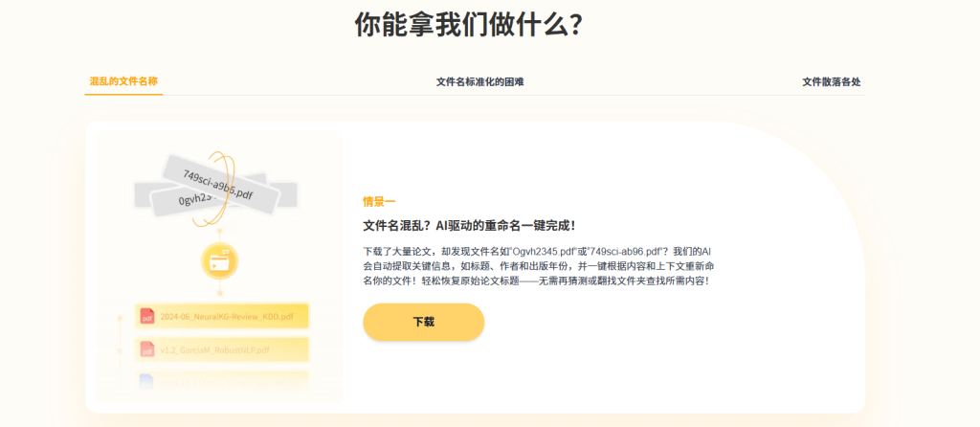Click the heading 文件名混乱？AI驱动的重命名一键完成！

tap(469, 226)
